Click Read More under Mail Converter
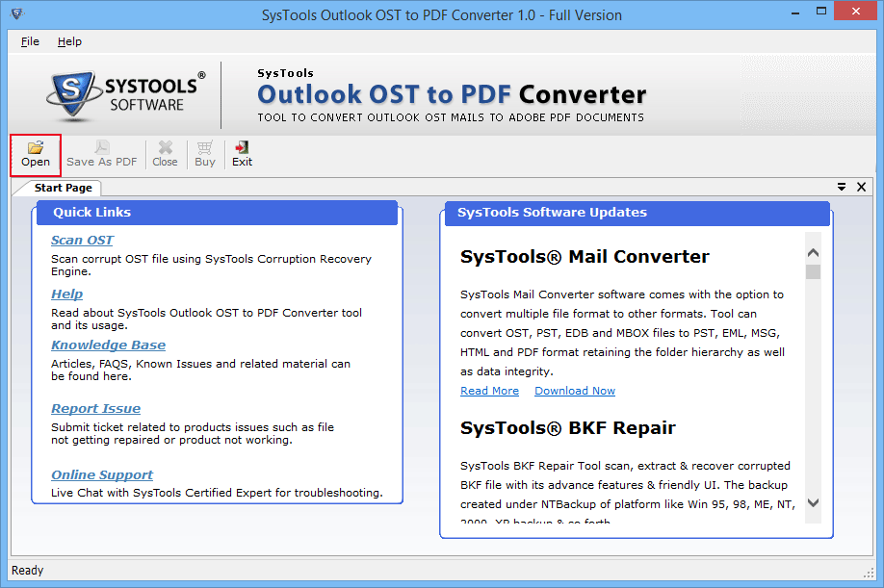Image resolution: width=884 pixels, height=588 pixels. pos(489,391)
